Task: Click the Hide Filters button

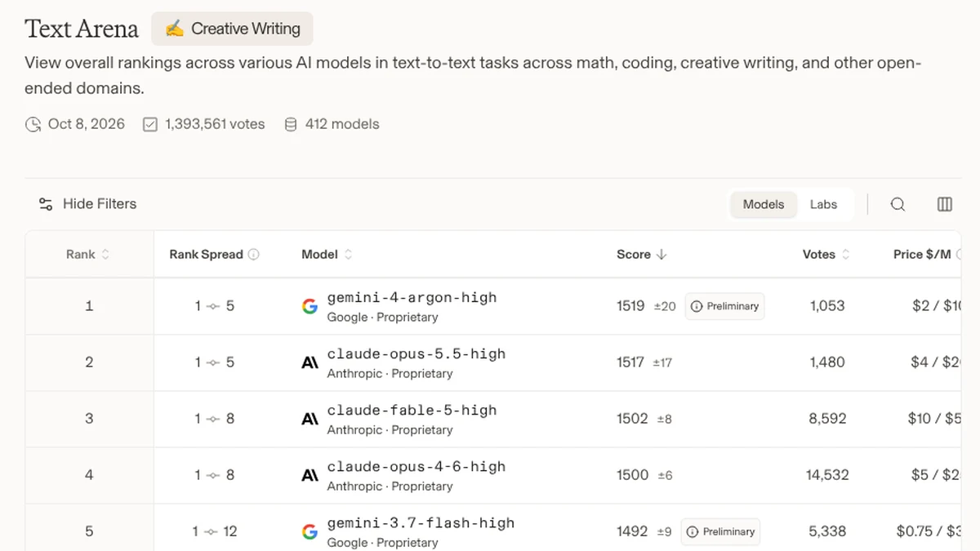Action: tap(87, 204)
